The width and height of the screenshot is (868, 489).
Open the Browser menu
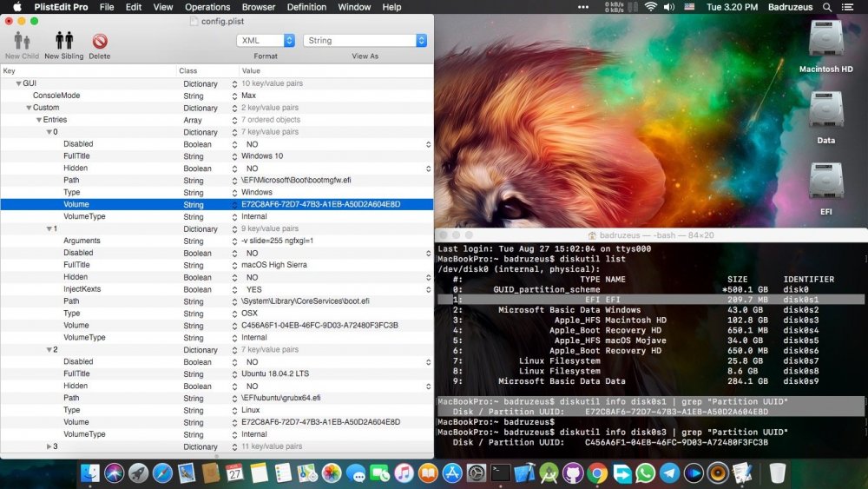(x=259, y=7)
